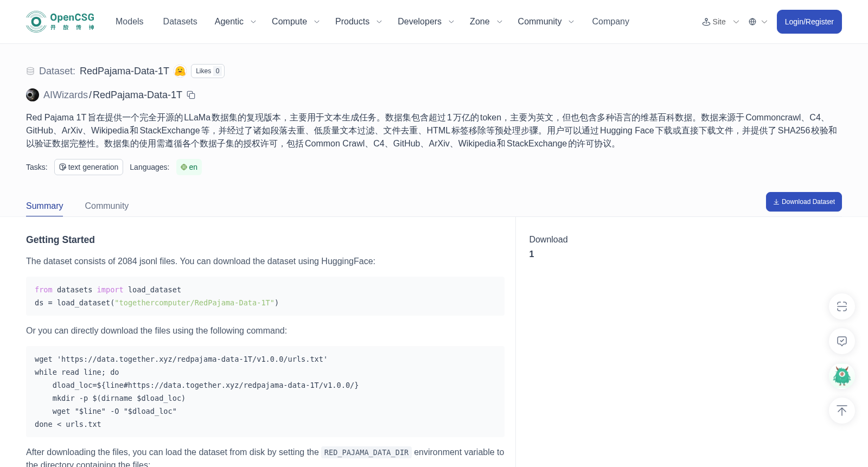The width and height of the screenshot is (868, 467).
Task: Click the Login/Register button
Action: click(x=809, y=22)
